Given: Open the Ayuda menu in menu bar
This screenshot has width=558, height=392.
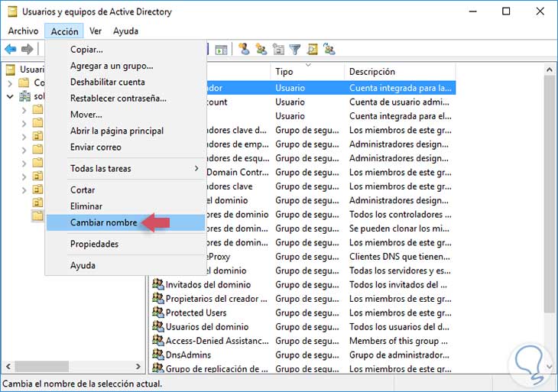Looking at the screenshot, I should [125, 31].
